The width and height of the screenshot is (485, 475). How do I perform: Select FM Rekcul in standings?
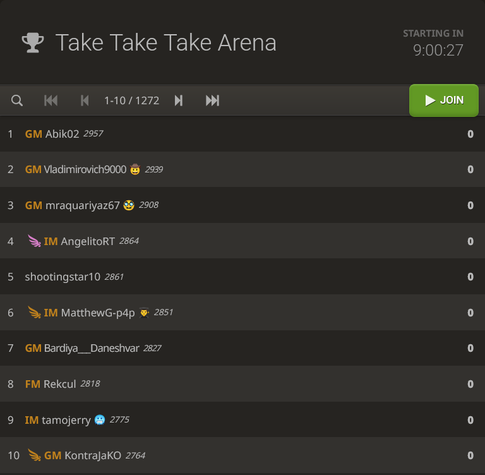tap(242, 384)
